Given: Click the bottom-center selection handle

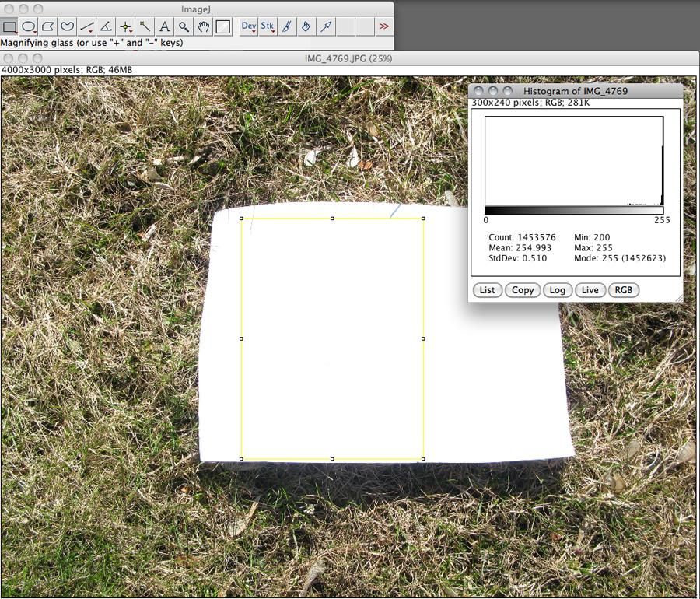Looking at the screenshot, I should click(332, 459).
